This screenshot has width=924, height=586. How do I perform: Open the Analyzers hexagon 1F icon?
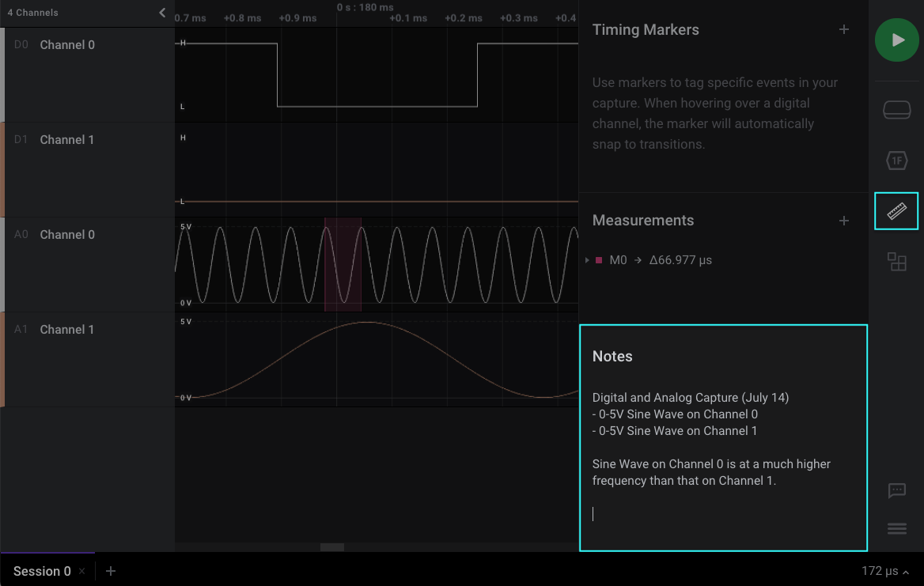[x=896, y=161]
